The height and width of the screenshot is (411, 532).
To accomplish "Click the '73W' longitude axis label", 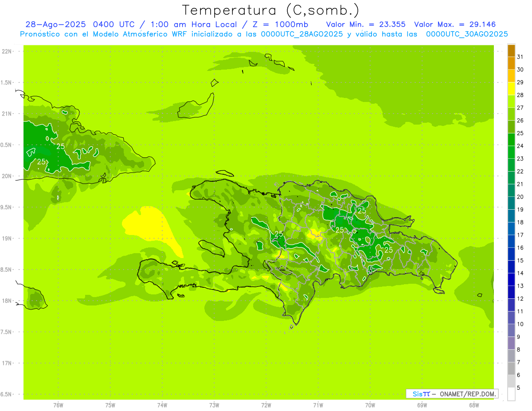I will click(214, 405).
